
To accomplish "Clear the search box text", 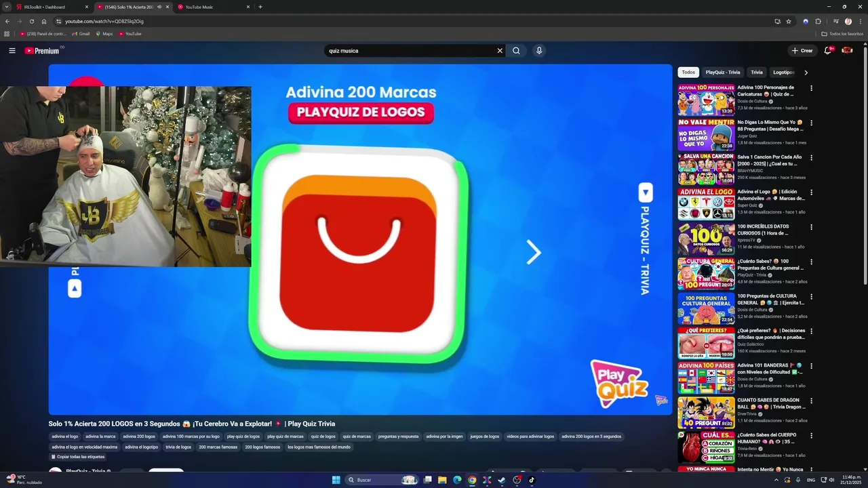I will [x=500, y=51].
